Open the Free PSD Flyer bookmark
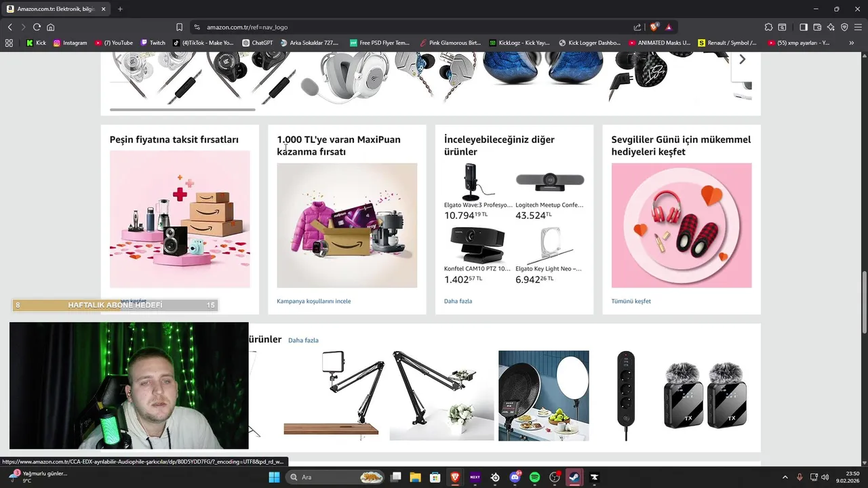 (380, 43)
